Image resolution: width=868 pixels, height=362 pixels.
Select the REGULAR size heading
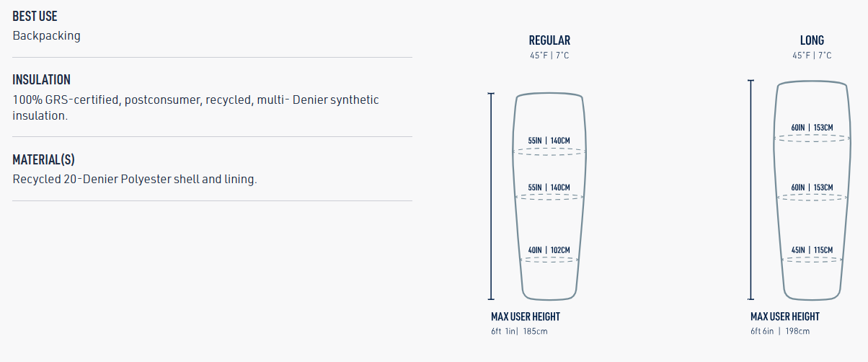(x=549, y=40)
